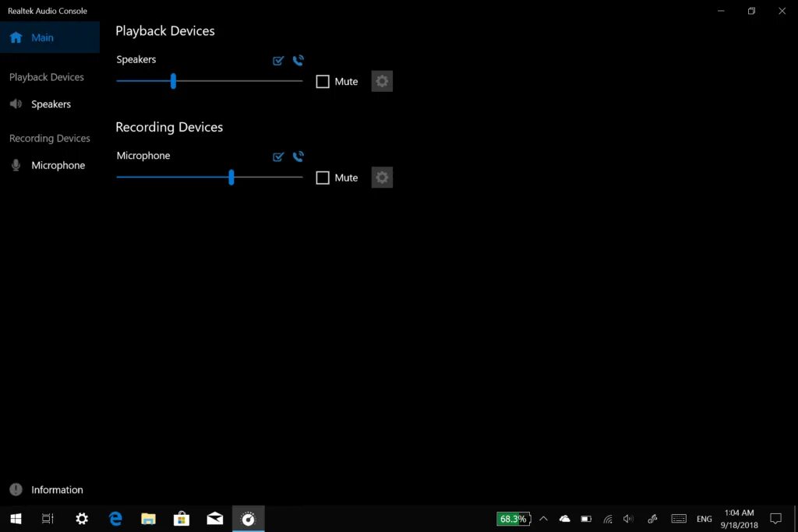Open the Windows Start menu

click(16, 519)
